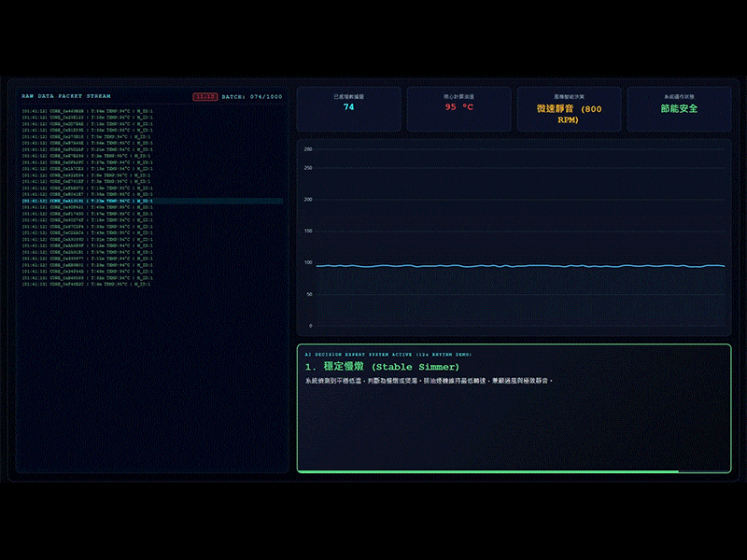Select the first packet row in the stream
The image size is (747, 560).
tap(87, 111)
